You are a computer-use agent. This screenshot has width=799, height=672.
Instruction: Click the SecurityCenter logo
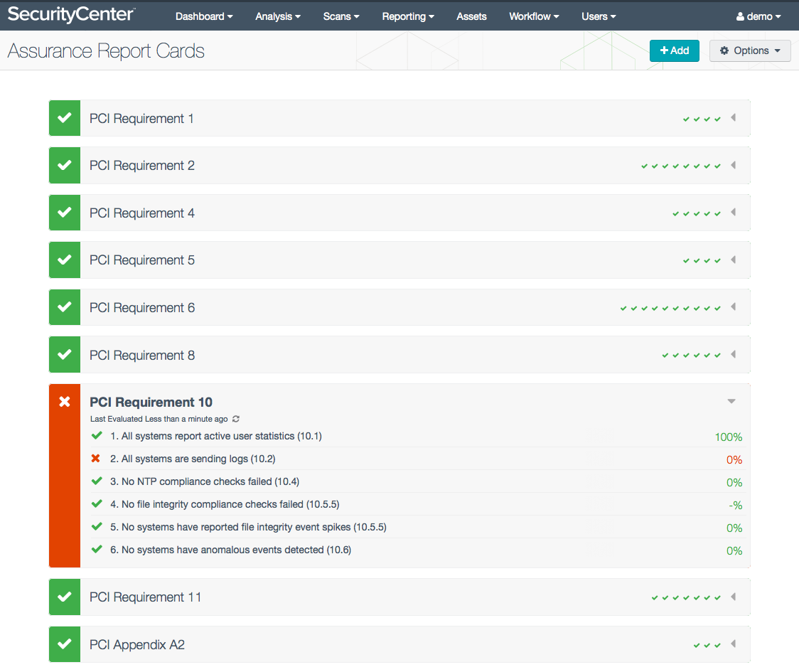(71, 15)
